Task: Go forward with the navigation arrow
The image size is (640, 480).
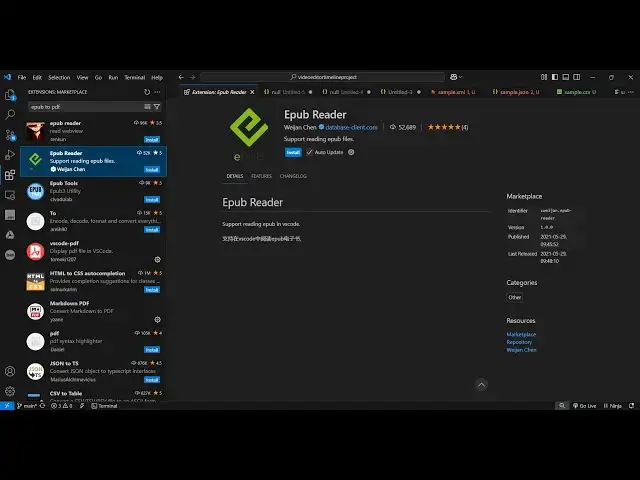Action: (192, 77)
